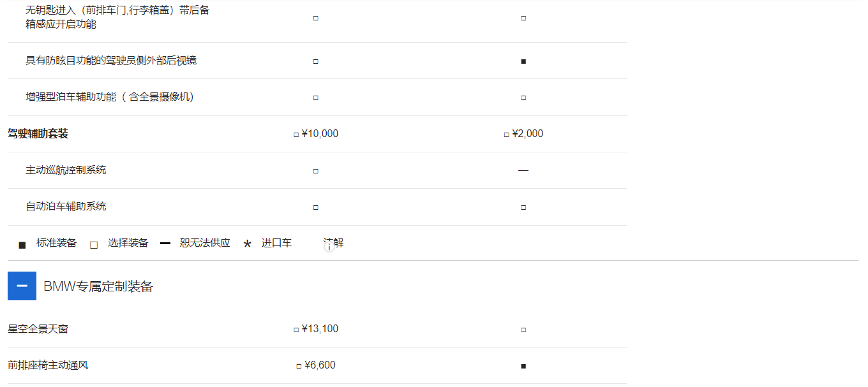Tick the ¥6,600 前排座椅主动通风 option box
This screenshot has width=868, height=387.
[299, 366]
